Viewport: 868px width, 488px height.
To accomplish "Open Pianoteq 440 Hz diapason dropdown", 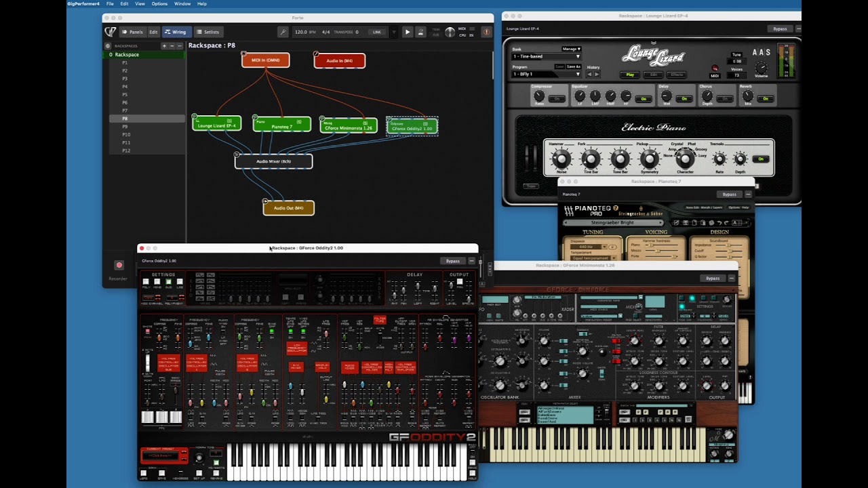I will 588,247.
